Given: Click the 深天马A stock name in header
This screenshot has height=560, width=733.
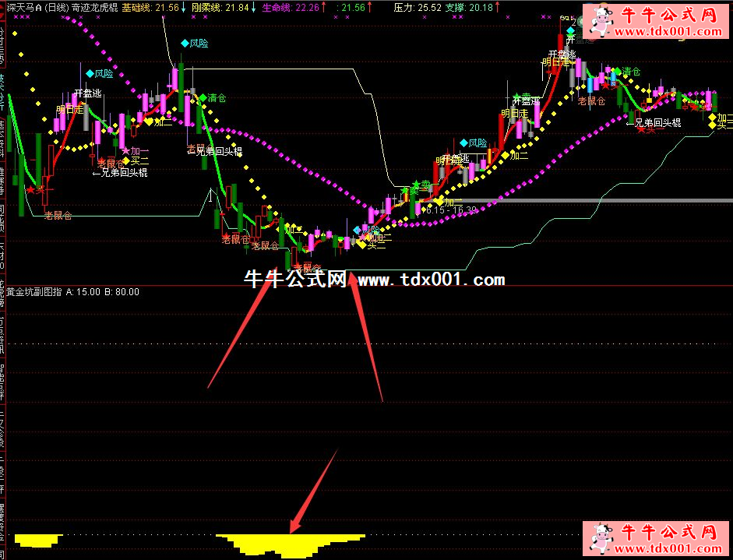Looking at the screenshot, I should pos(22,7).
